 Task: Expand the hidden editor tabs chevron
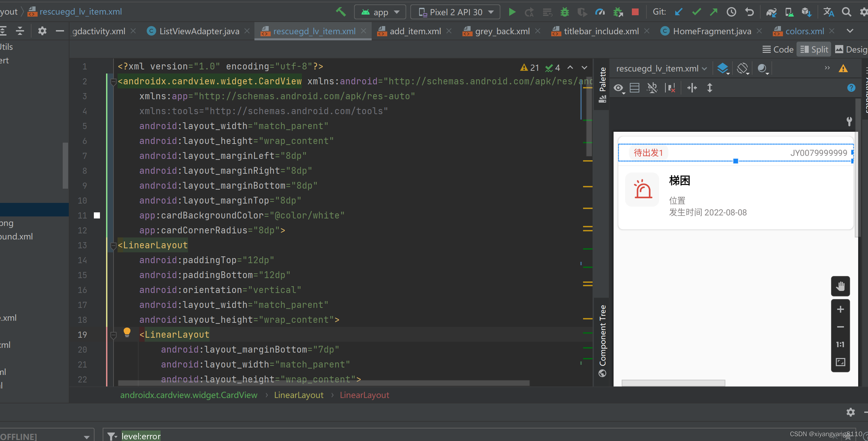[x=850, y=31]
